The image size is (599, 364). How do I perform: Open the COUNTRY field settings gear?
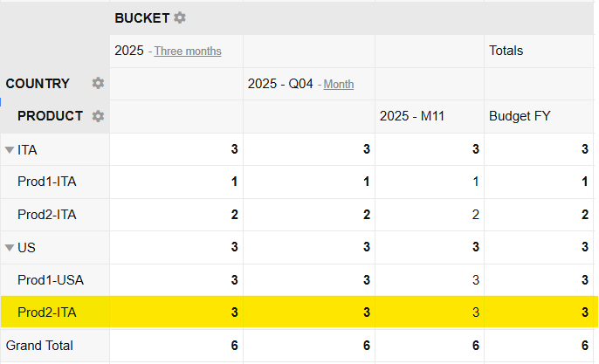pyautogui.click(x=99, y=83)
